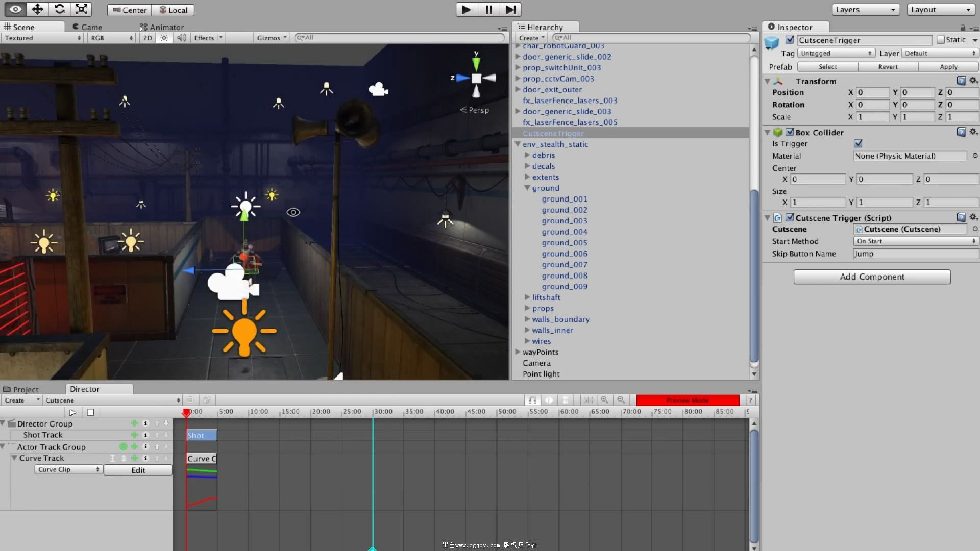Click the Inspector lock icon
Image resolution: width=980 pixels, height=551 pixels.
963,28
